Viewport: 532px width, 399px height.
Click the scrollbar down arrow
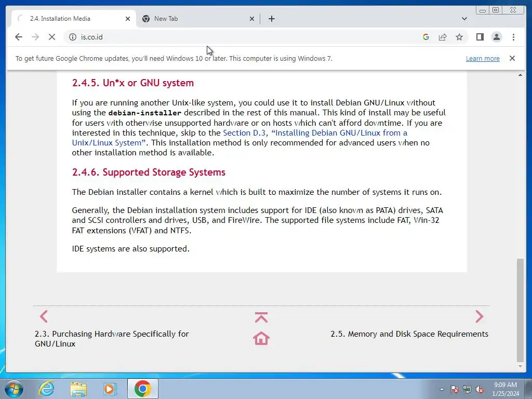pyautogui.click(x=520, y=367)
